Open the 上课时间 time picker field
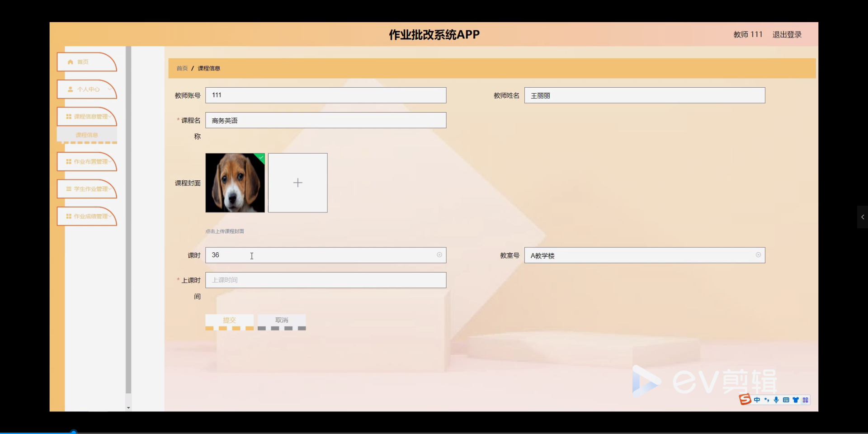Image resolution: width=868 pixels, height=434 pixels. [325, 280]
